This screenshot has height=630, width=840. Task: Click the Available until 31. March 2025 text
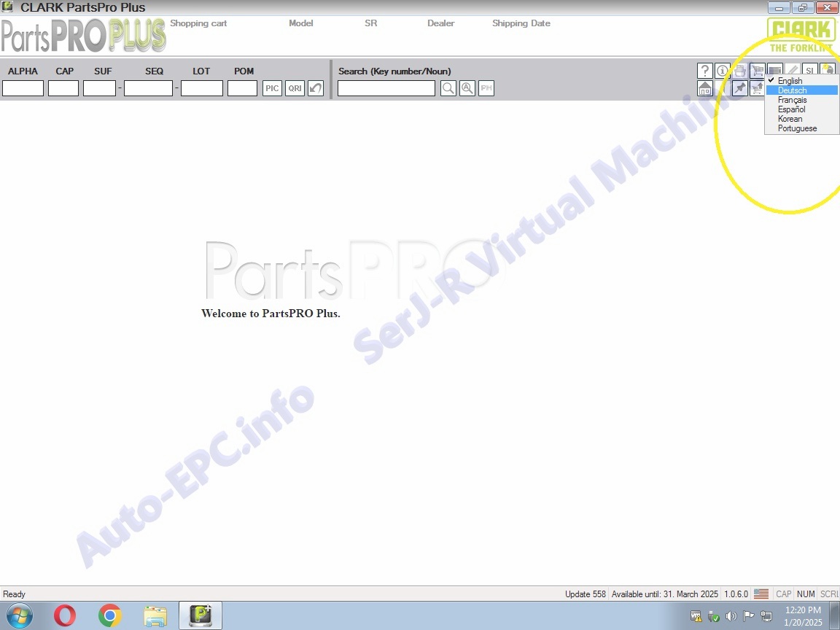(665, 594)
